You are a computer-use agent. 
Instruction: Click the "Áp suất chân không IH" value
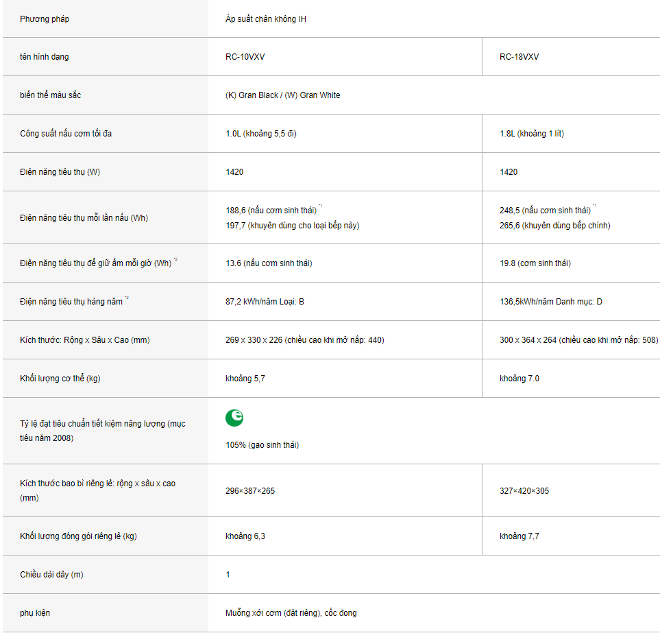(x=266, y=19)
